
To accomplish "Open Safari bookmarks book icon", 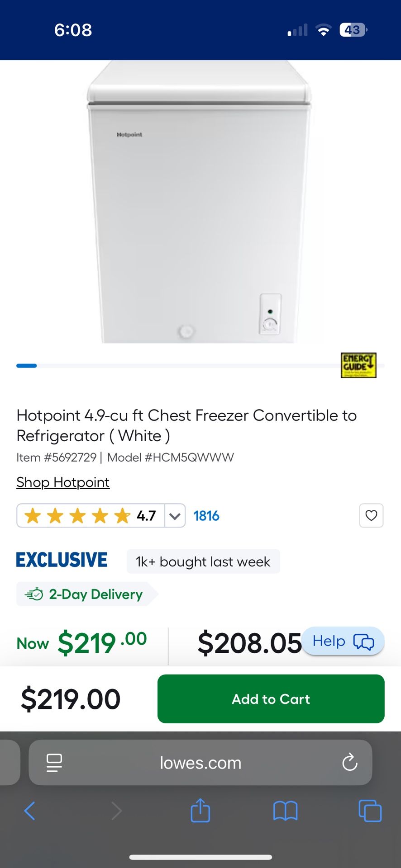I will (285, 811).
